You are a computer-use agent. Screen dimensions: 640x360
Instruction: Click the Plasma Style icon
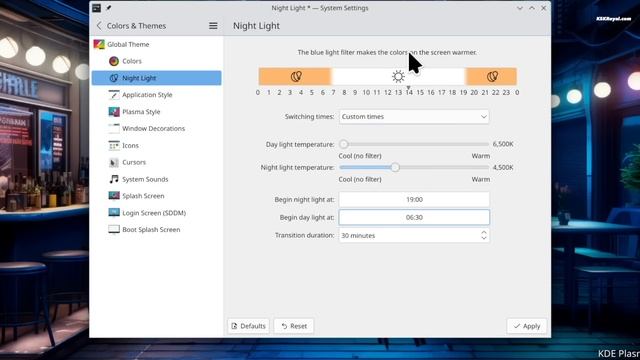(114, 111)
